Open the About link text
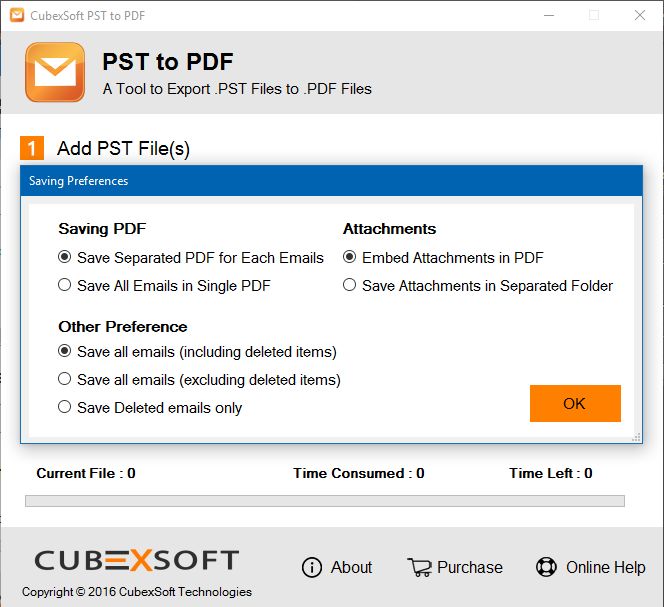This screenshot has width=664, height=607. click(351, 567)
